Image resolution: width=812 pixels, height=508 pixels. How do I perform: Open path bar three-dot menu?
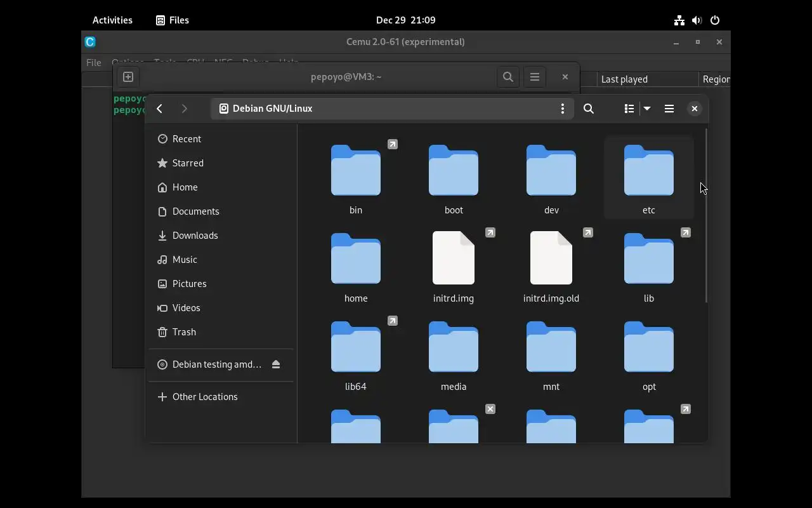562,109
